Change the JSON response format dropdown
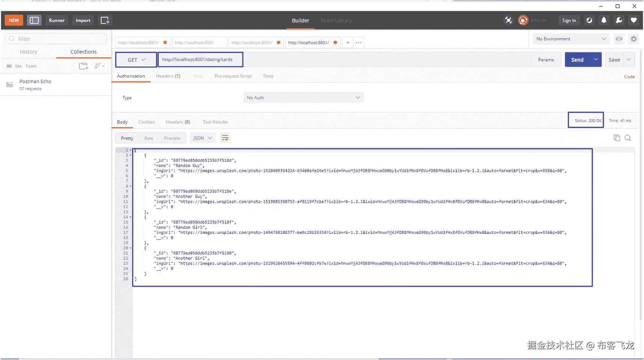Screen dimensions: 644x360 point(203,138)
